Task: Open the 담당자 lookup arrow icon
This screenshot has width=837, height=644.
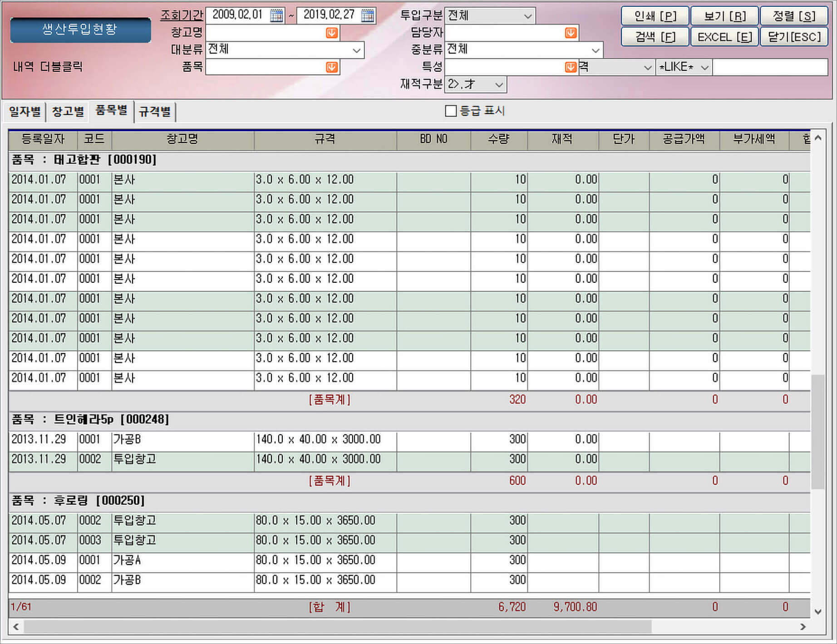Action: [571, 33]
